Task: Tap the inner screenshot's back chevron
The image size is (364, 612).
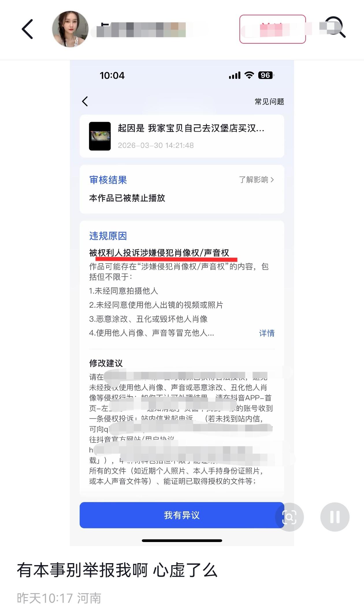Action: (85, 102)
